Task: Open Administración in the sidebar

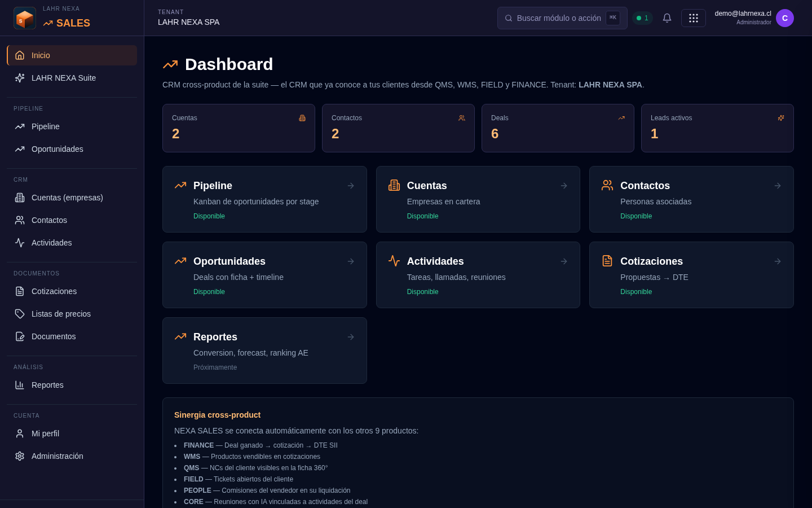Action: coord(72,456)
